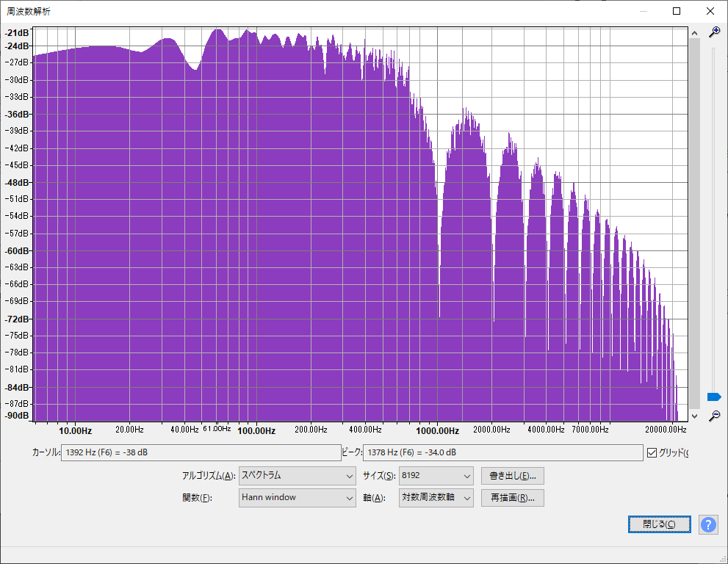Toggle the グリッド grid checkbox
728x564 pixels.
[x=652, y=452]
